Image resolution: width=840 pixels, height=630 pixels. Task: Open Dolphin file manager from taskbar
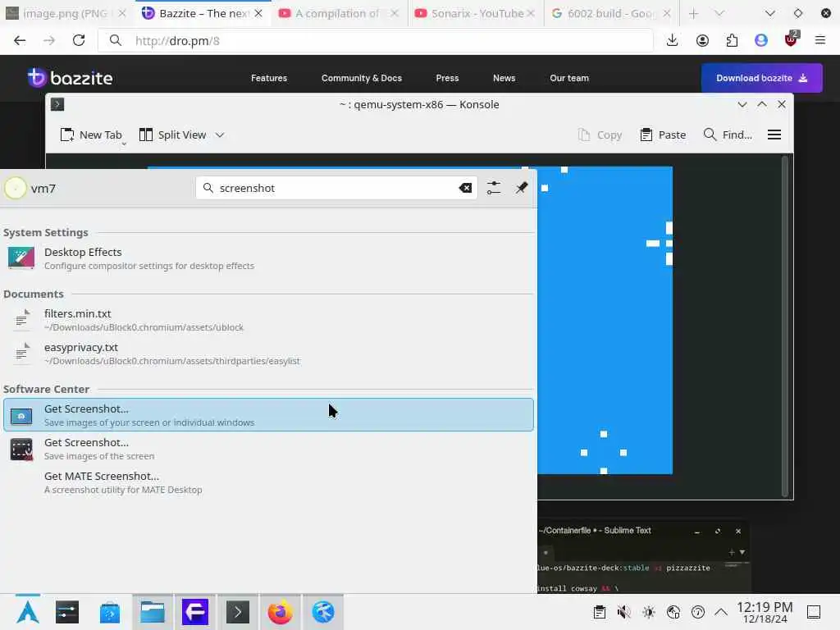153,612
